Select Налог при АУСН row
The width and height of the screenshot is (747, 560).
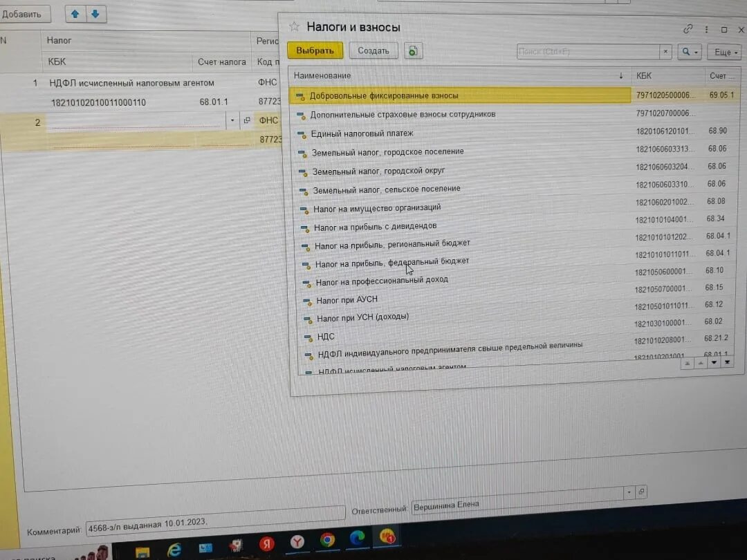pyautogui.click(x=515, y=295)
